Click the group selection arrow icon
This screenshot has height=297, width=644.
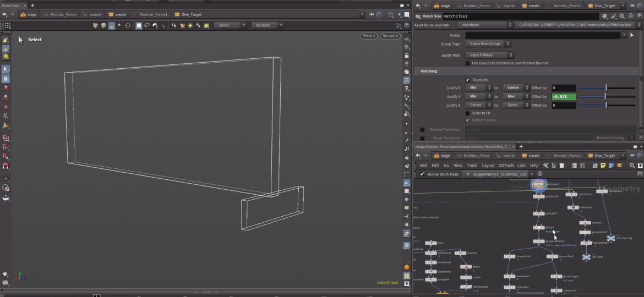631,35
